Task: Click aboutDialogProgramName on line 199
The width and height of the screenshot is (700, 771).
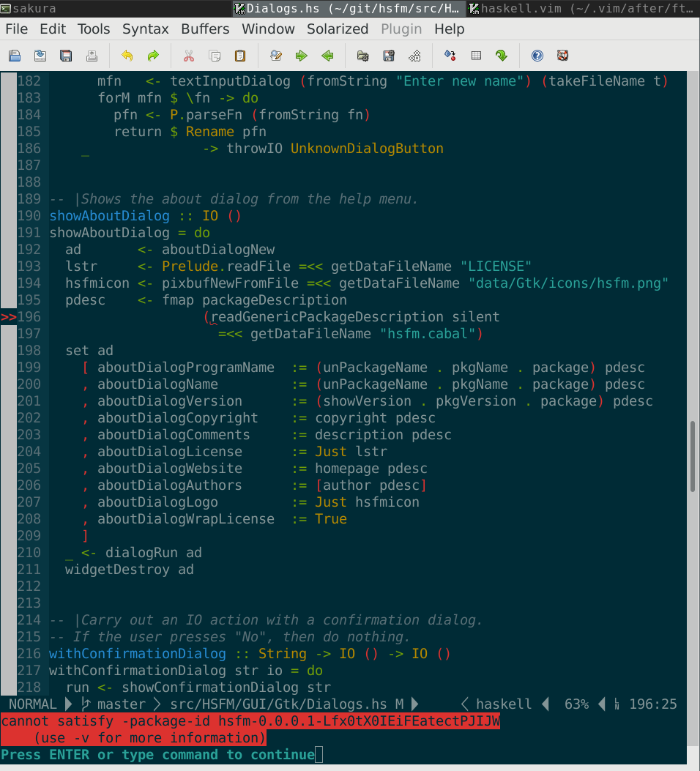Action: (x=186, y=368)
